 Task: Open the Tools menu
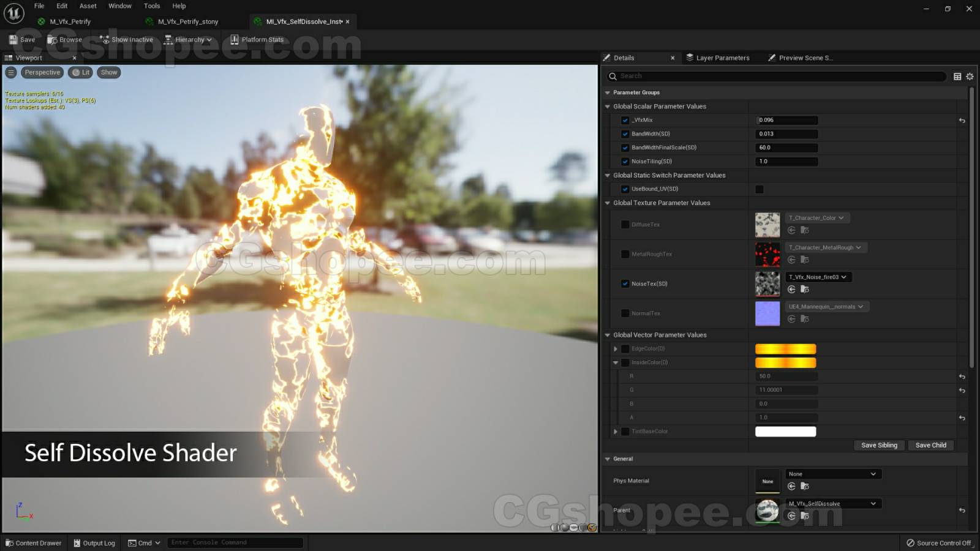pyautogui.click(x=152, y=6)
